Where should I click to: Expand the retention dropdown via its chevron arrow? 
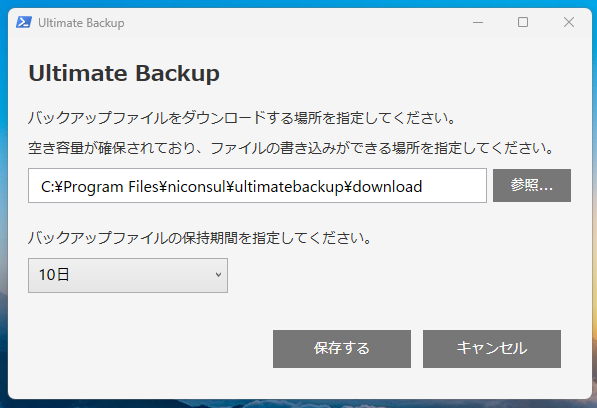tap(218, 275)
